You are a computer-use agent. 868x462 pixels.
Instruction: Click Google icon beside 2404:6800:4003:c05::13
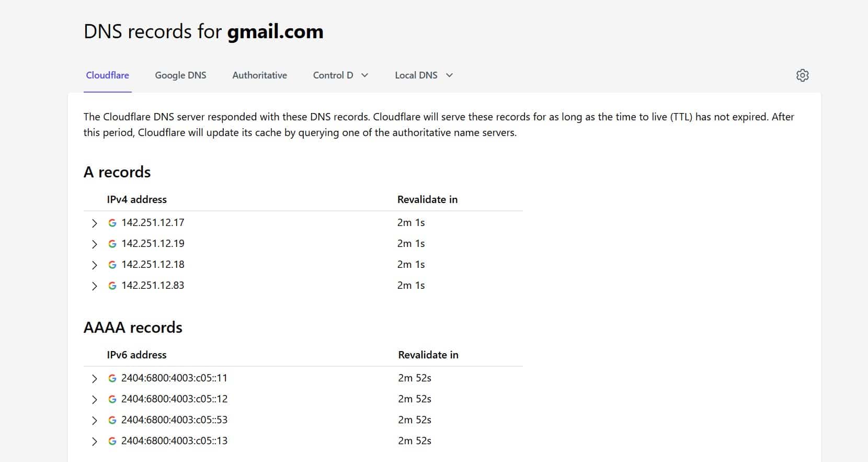click(x=112, y=441)
